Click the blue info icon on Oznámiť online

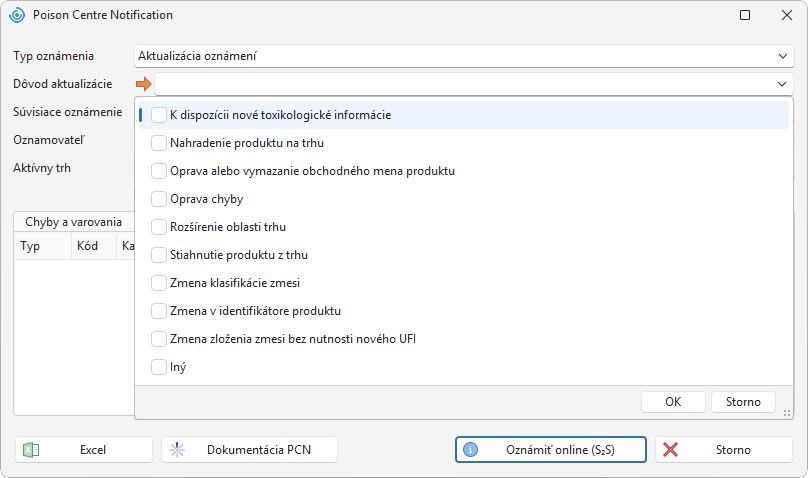470,450
